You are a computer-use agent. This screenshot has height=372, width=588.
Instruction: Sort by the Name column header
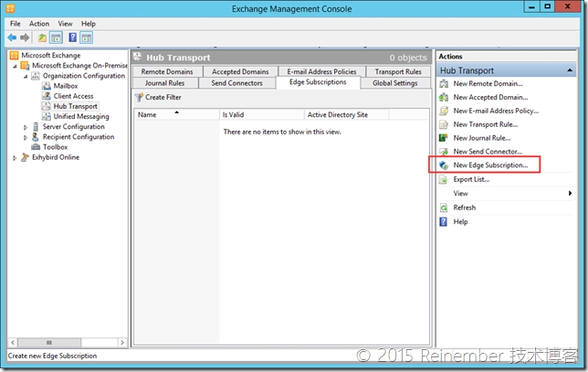(x=176, y=114)
